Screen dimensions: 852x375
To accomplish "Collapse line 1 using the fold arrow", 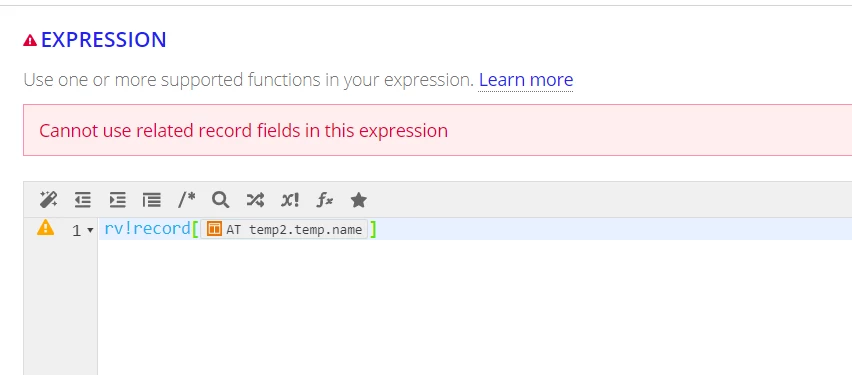I will pos(90,230).
